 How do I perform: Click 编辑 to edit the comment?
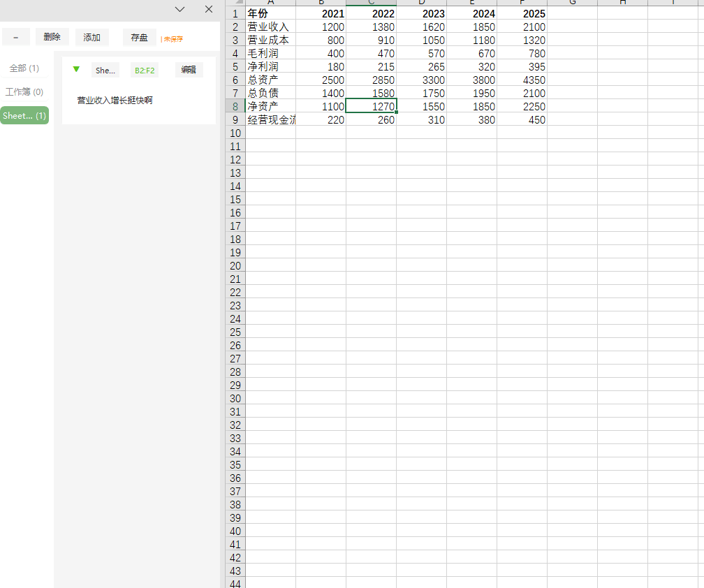(x=189, y=70)
